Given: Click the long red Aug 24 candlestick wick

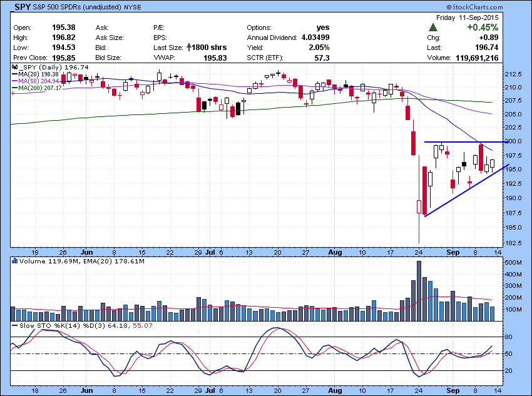Looking at the screenshot, I should pyautogui.click(x=419, y=228).
